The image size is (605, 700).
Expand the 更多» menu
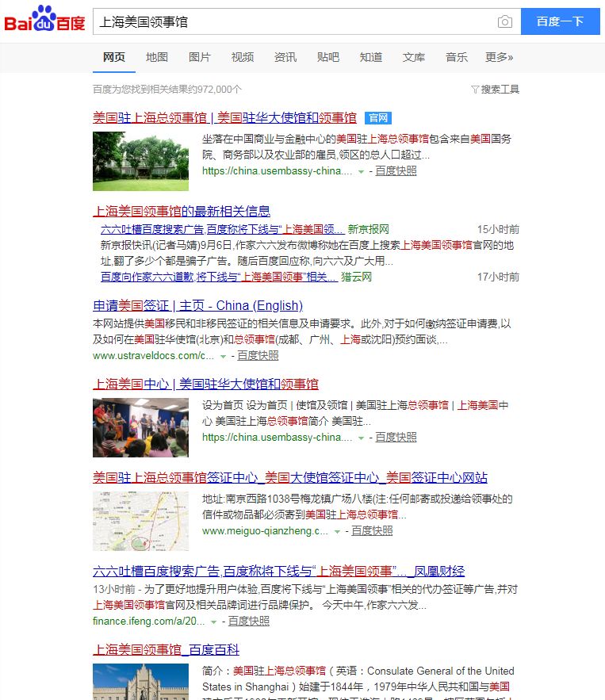coord(500,57)
